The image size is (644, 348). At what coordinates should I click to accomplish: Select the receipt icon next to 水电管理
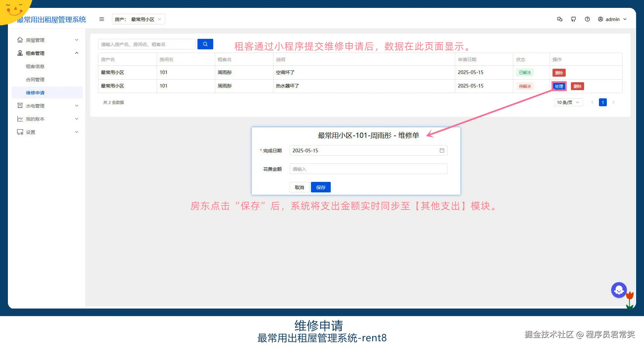20,106
